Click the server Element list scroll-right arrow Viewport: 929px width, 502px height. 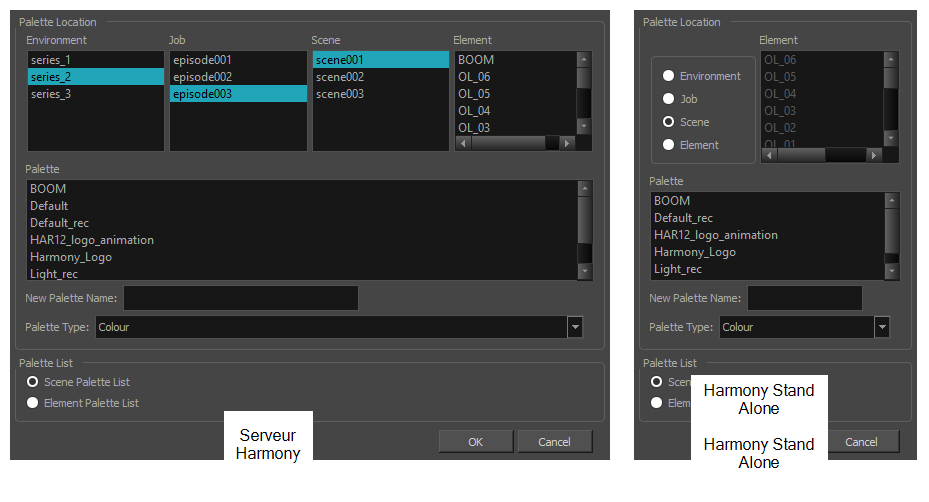(x=568, y=143)
